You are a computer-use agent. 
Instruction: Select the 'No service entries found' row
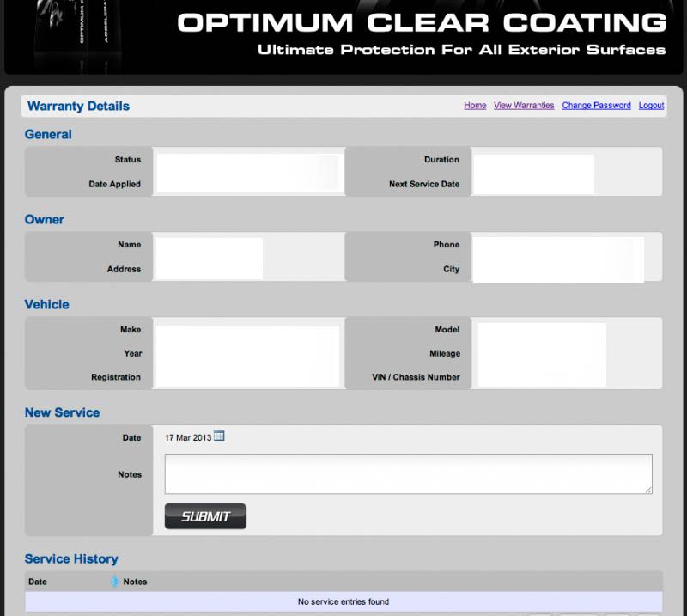coord(343,601)
